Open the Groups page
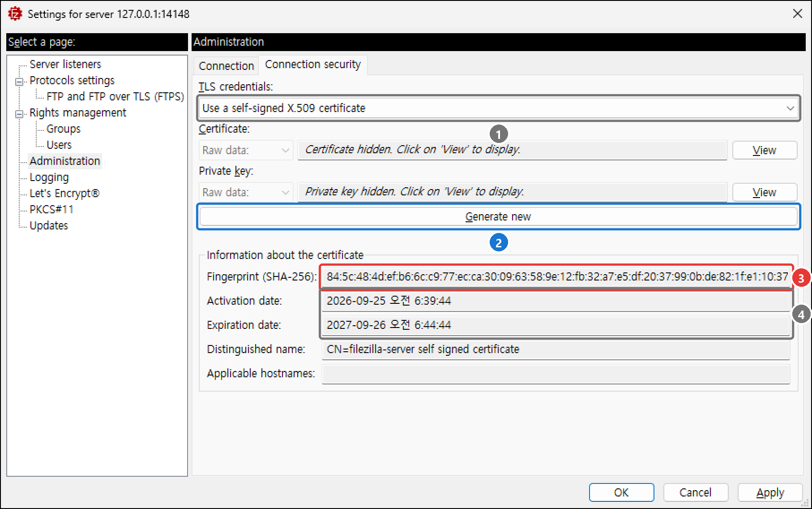Image resolution: width=812 pixels, height=509 pixels. [64, 129]
